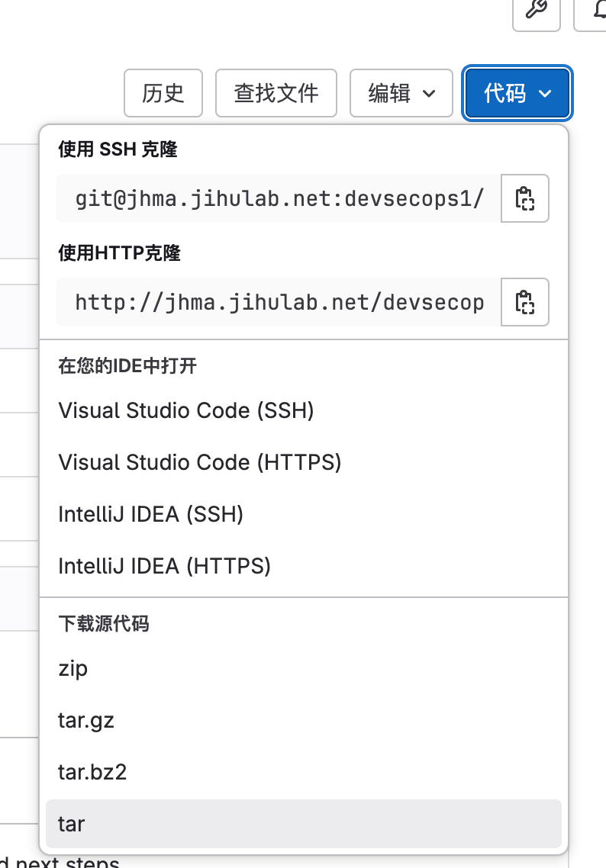Image resolution: width=606 pixels, height=868 pixels.
Task: Copy the SSH clone URL
Action: (524, 198)
